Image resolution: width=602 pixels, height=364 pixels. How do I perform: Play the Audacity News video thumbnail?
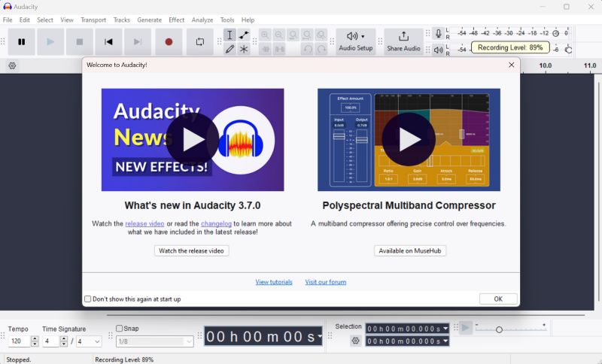(193, 140)
